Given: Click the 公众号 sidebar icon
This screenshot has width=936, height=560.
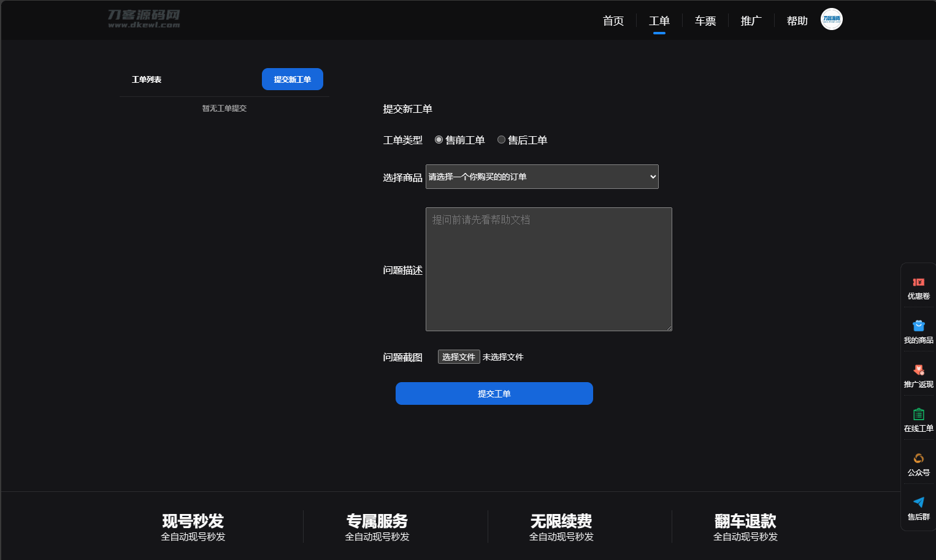Looking at the screenshot, I should [x=918, y=459].
